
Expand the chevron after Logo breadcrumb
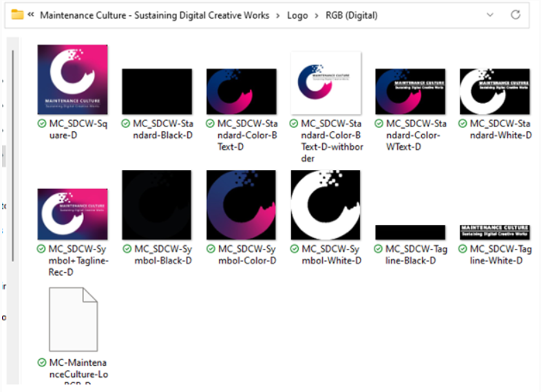[317, 16]
